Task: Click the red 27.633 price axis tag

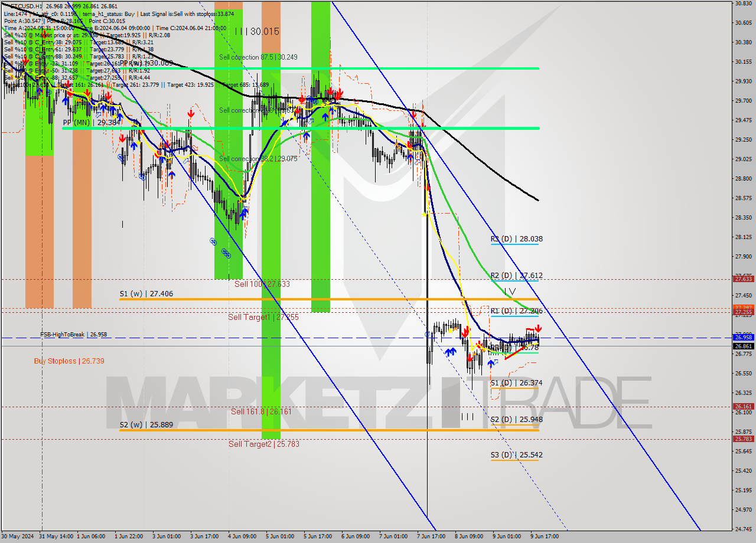Action: 743,279
